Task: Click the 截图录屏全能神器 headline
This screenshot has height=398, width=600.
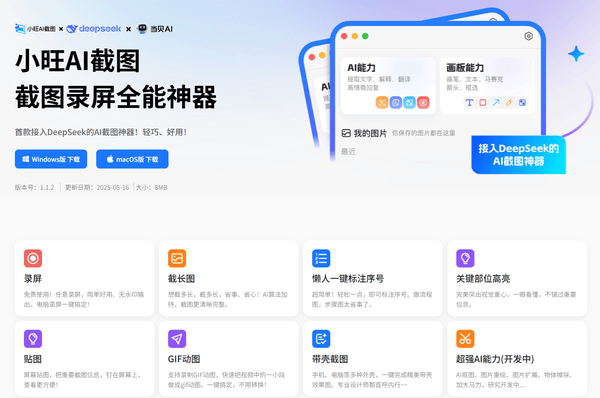Action: pyautogui.click(x=116, y=97)
